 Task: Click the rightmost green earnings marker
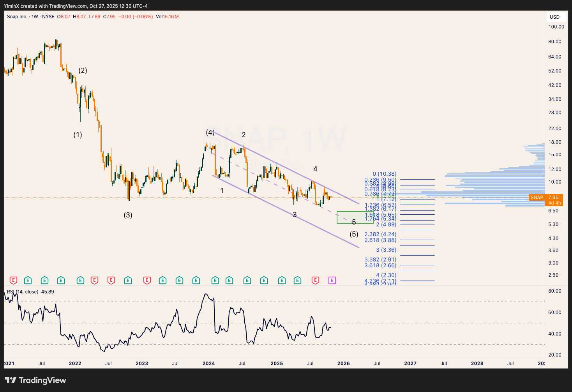[x=297, y=280]
